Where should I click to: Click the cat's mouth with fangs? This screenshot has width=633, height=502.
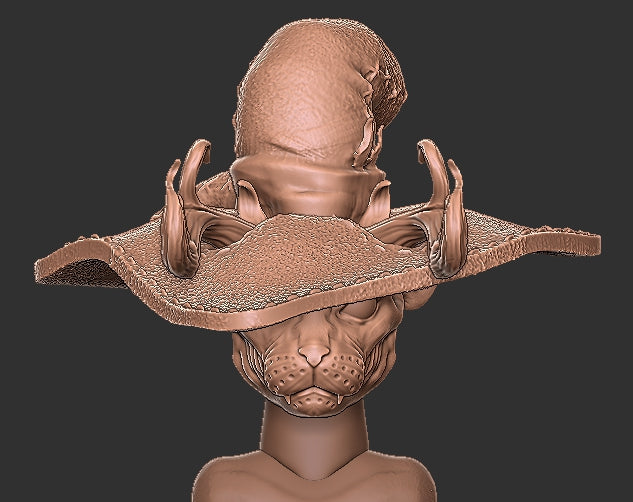[313, 396]
